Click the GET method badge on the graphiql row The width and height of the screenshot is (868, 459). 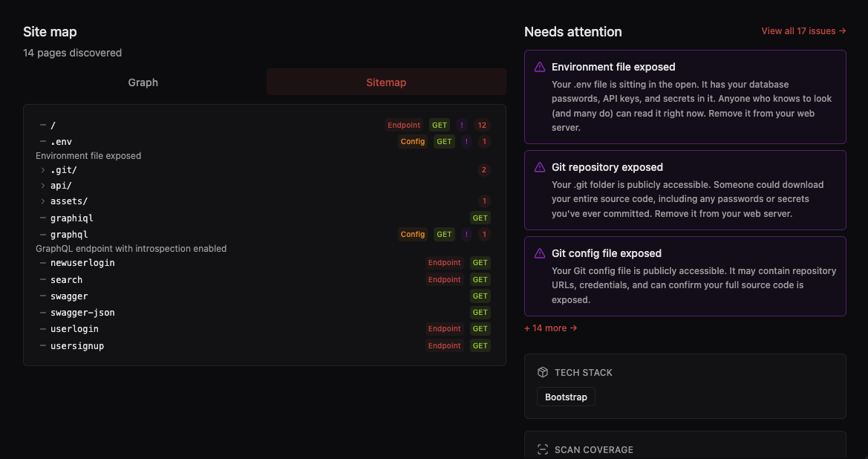[480, 218]
